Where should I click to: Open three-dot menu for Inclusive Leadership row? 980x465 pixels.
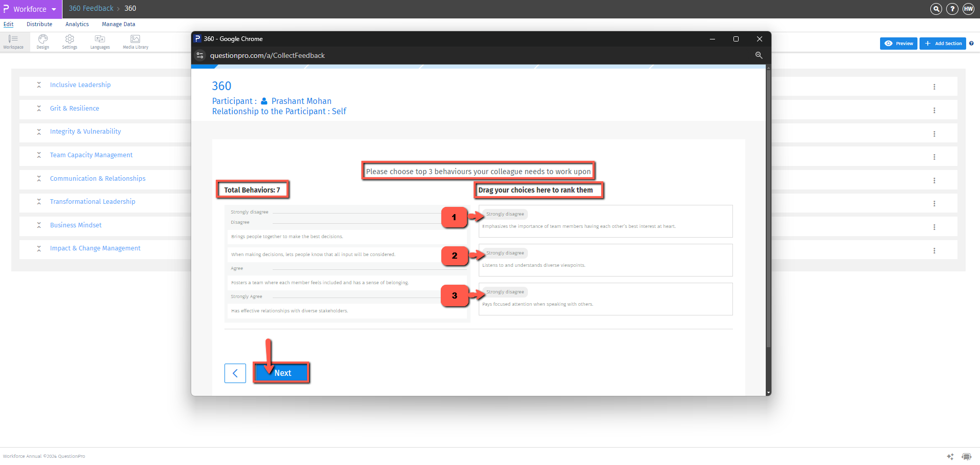[934, 87]
